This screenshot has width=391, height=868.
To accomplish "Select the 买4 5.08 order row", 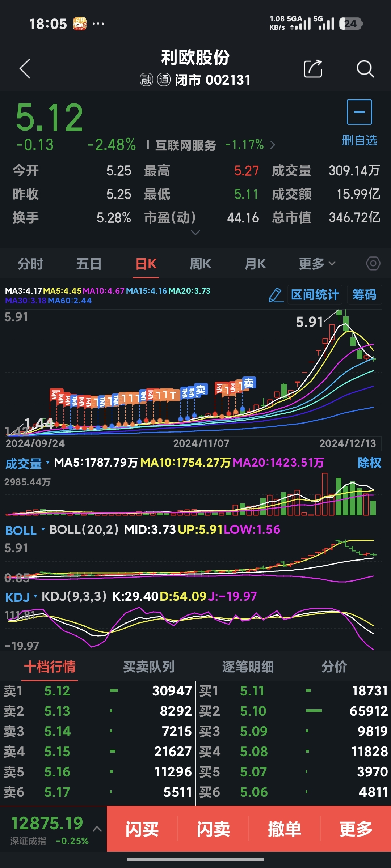I will [x=294, y=752].
